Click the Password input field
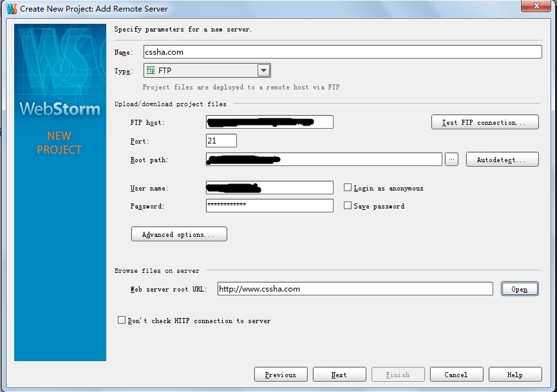 tap(270, 205)
